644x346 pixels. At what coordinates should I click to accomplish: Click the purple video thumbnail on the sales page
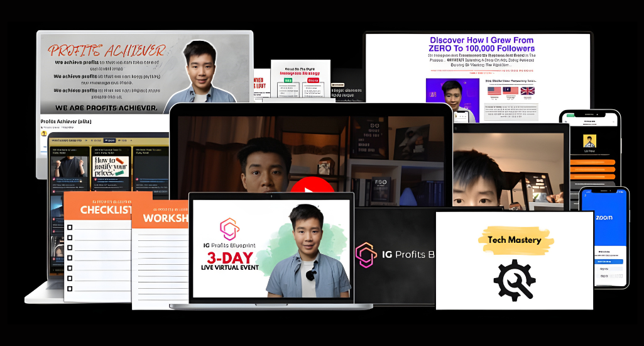[452, 99]
